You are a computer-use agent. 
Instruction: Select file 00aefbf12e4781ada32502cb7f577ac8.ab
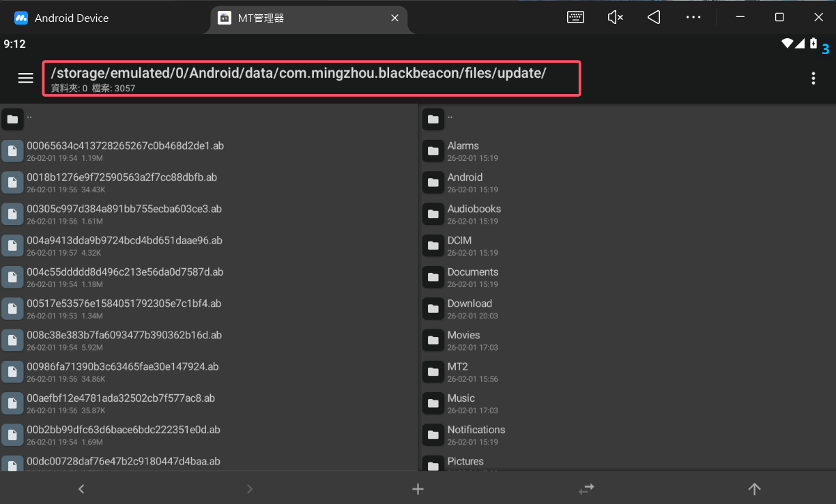[208, 403]
